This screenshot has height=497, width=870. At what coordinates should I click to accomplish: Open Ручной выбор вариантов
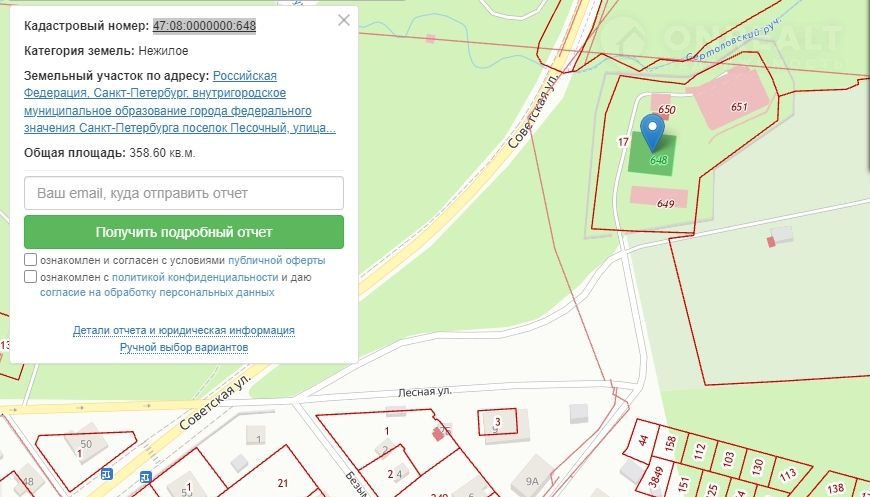click(184, 347)
